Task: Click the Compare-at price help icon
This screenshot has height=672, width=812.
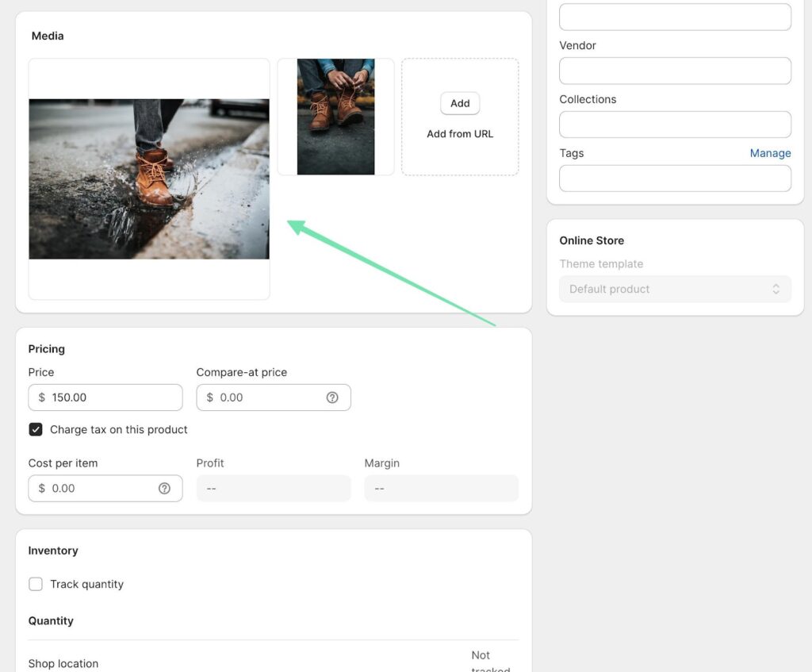Action: [x=332, y=397]
